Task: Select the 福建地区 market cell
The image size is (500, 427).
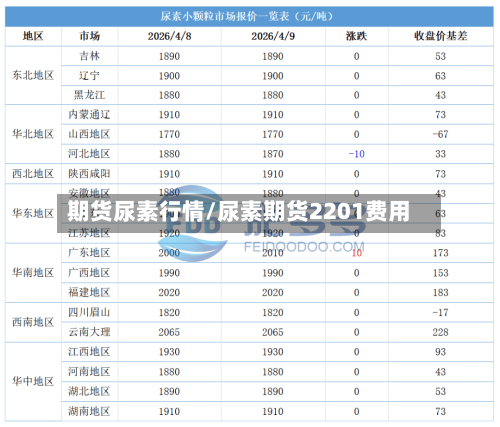Action: 89,292
